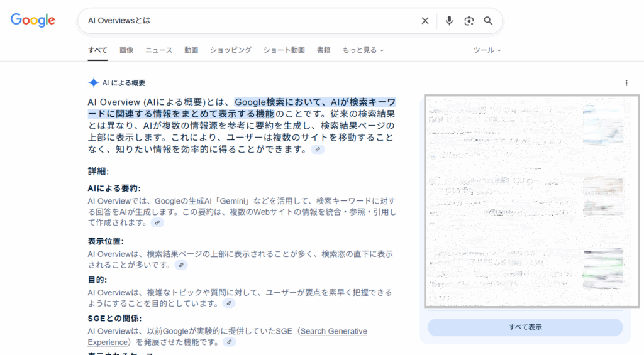Screen dimensions: 644x355
Task: Switch to the ニュース tab
Action: click(158, 50)
